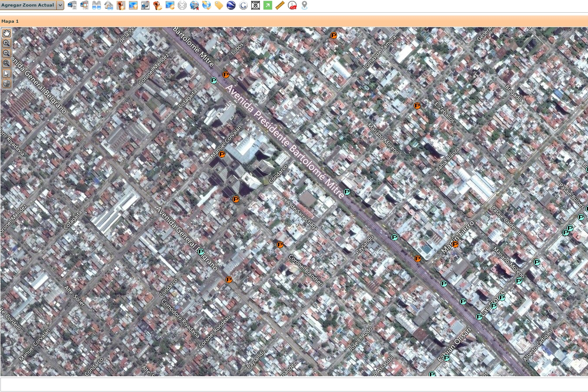Select the arrow pointer tool

[7, 73]
